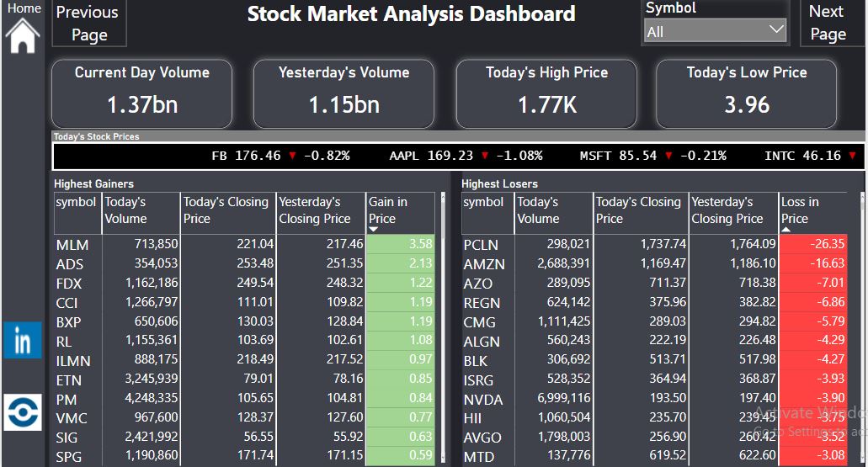The image size is (868, 467).
Task: Click the Home house icon
Action: coord(23,36)
